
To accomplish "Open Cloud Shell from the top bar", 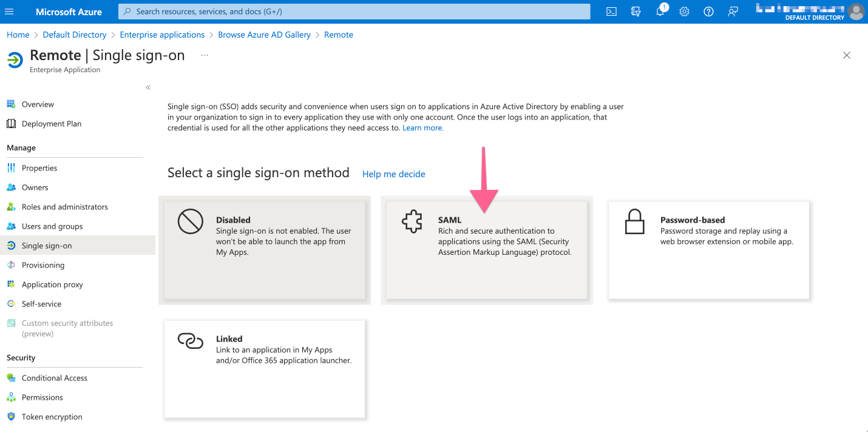I will 611,12.
